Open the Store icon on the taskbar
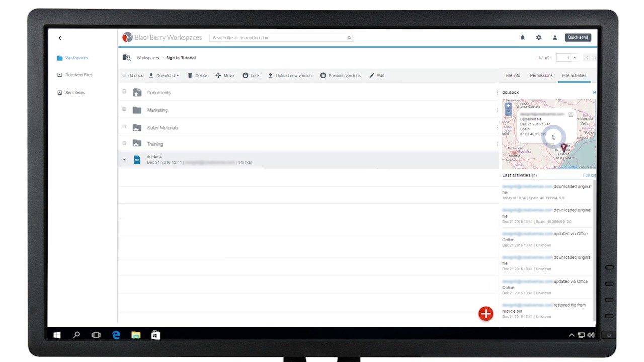Viewport: 644px width, 362px height. [155, 335]
